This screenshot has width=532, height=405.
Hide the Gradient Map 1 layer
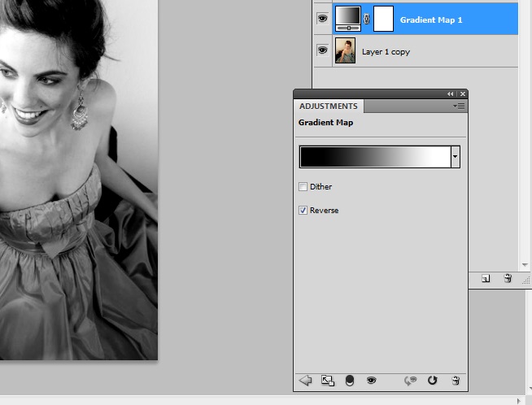[322, 19]
